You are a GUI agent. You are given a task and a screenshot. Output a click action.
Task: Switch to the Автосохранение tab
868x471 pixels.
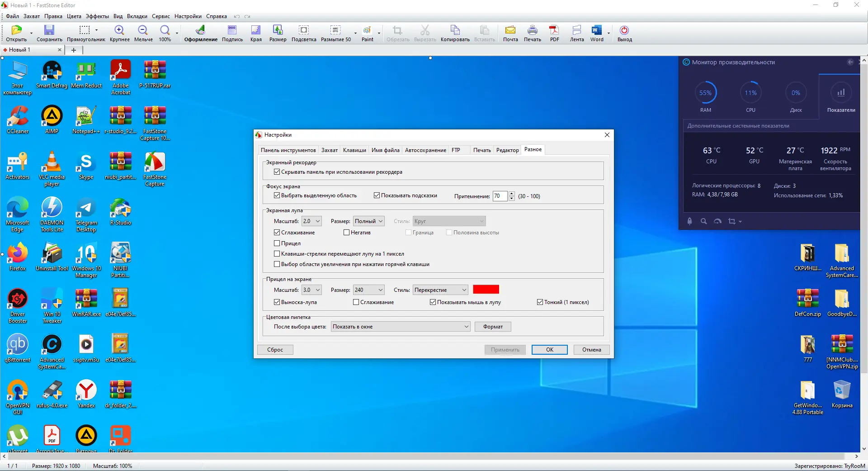click(425, 150)
